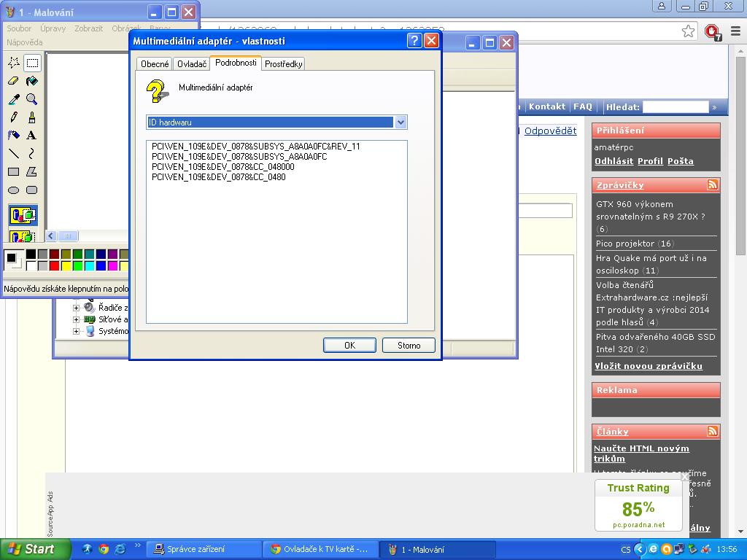747x560 pixels.
Task: Bookmark page with the star icon
Action: tap(688, 31)
